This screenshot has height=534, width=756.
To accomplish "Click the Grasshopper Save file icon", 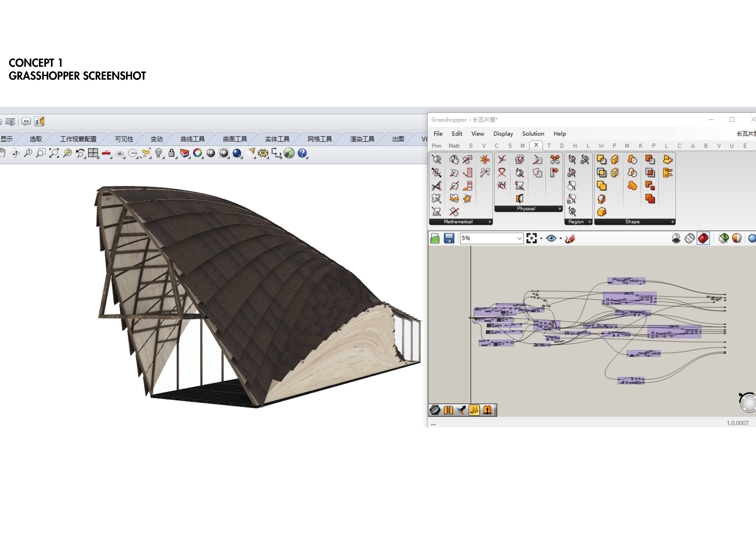I will click(449, 238).
